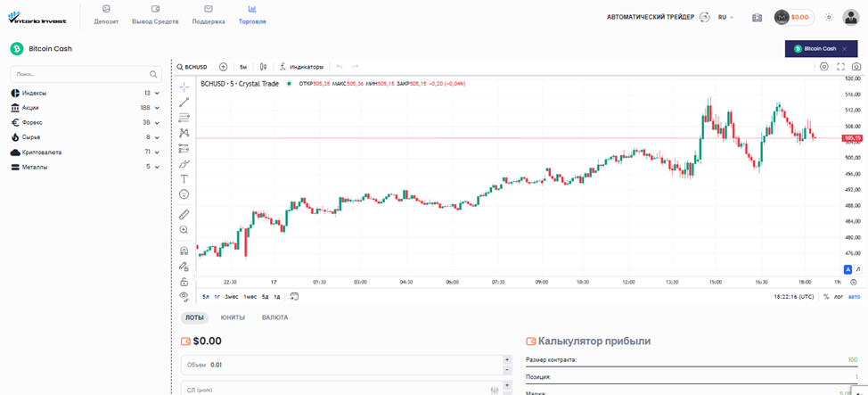The width and height of the screenshot is (868, 395).
Task: Toggle the light/dark theme sun icon
Action: [829, 17]
